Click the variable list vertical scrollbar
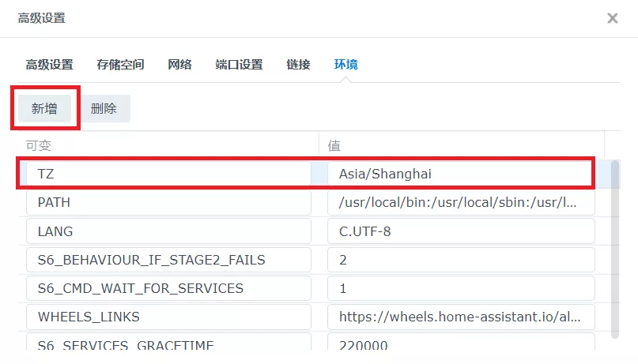This screenshot has height=364, width=638. pos(615,249)
